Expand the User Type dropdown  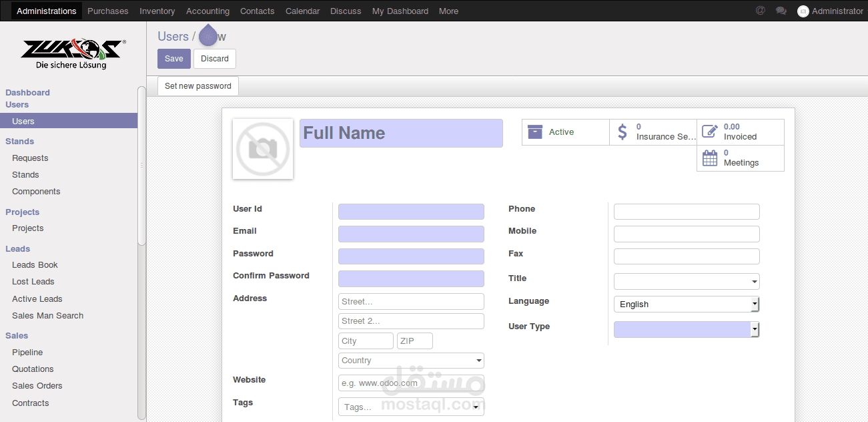(755, 329)
